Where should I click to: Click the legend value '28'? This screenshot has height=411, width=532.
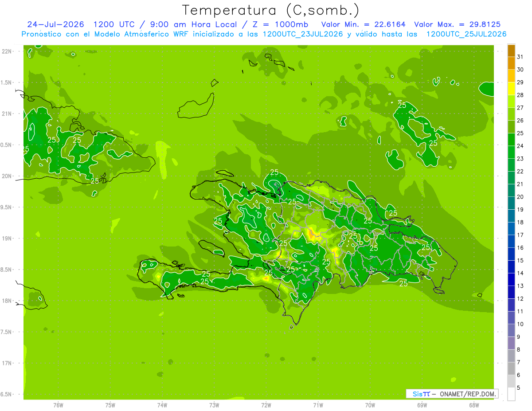click(x=520, y=95)
